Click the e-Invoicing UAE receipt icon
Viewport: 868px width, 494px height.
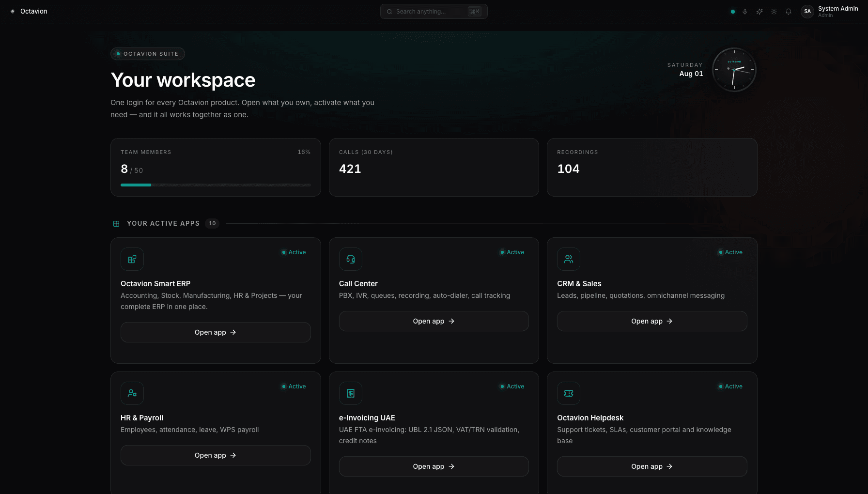click(x=351, y=393)
